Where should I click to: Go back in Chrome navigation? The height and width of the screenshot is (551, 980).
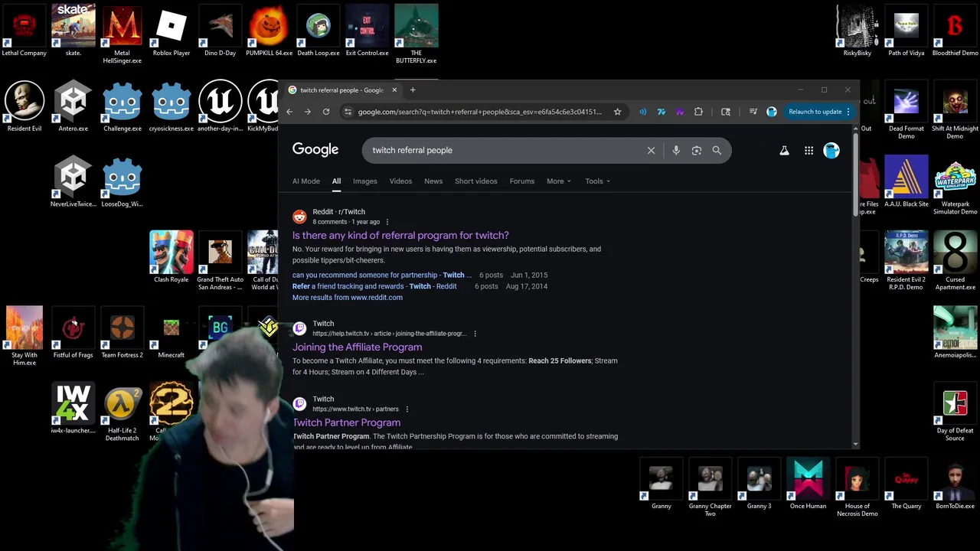289,112
